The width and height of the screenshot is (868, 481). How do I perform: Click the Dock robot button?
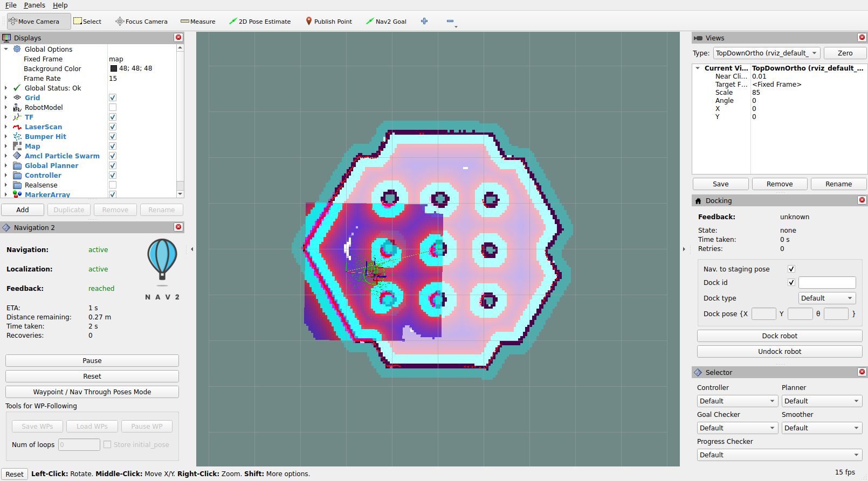(779, 336)
